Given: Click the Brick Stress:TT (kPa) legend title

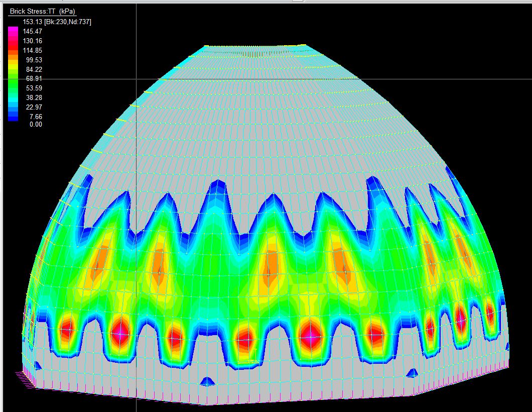Looking at the screenshot, I should coord(42,11).
